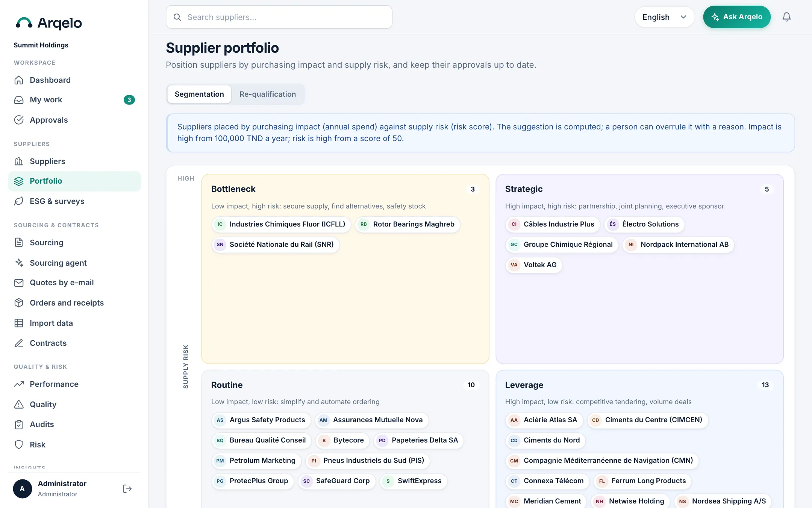
Task: Open Sourcing agent via its sparkle icon
Action: coord(19,263)
